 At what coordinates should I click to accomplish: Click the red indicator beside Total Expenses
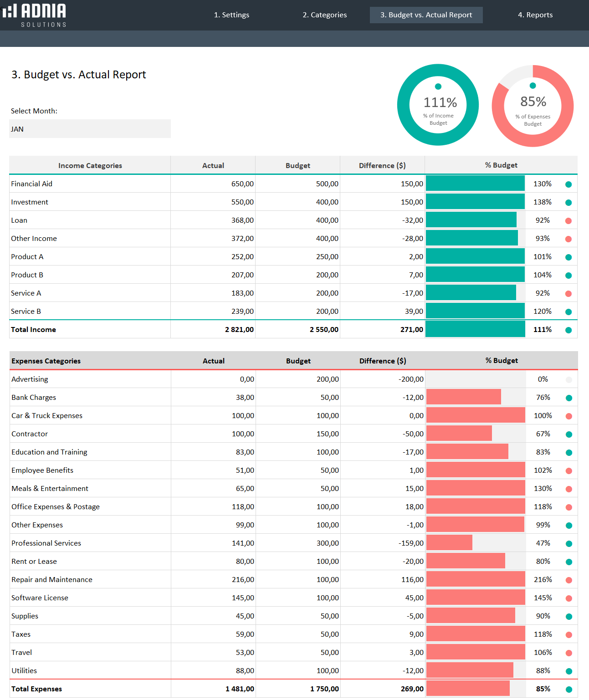coord(568,689)
